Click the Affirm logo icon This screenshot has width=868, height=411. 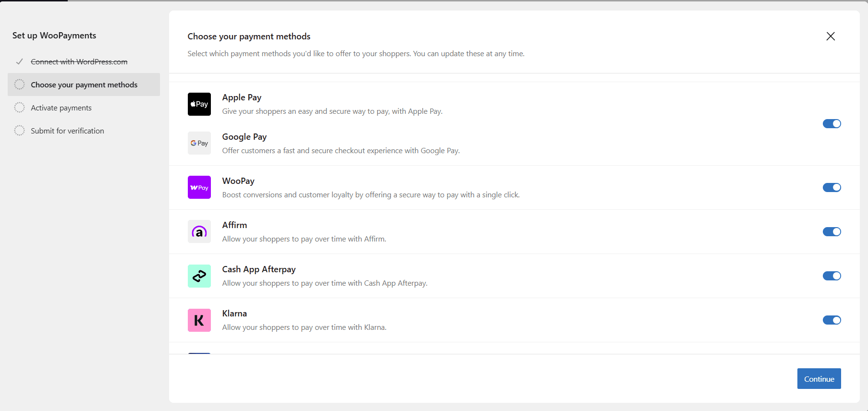[x=199, y=231]
